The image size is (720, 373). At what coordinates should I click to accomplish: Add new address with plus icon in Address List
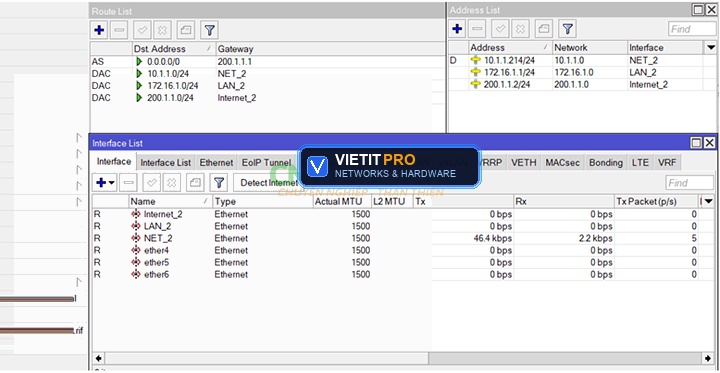click(x=457, y=29)
